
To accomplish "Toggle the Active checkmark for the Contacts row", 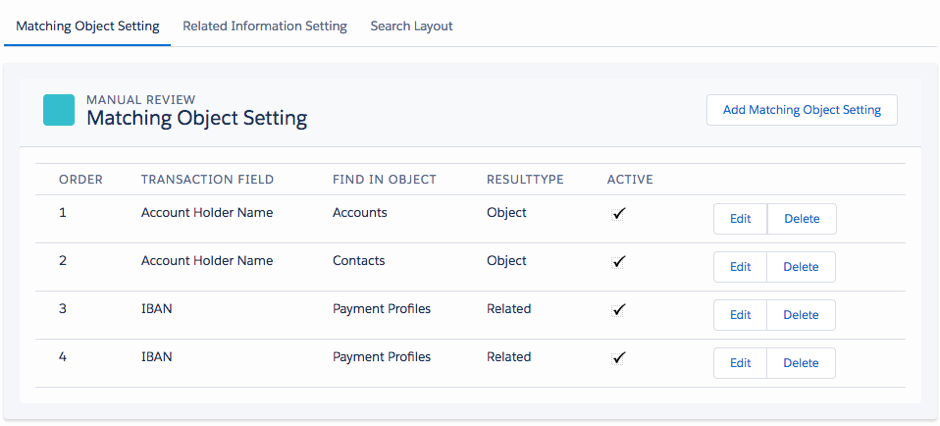I will tap(619, 261).
